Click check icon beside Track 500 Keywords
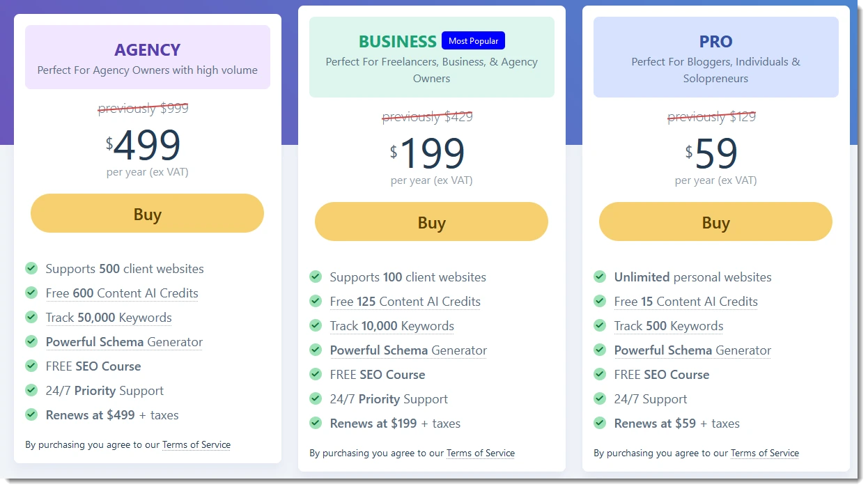The width and height of the screenshot is (868, 489). tap(600, 325)
